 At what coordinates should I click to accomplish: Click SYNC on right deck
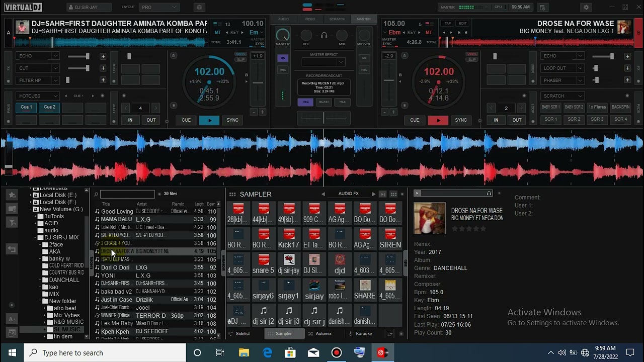(x=461, y=120)
